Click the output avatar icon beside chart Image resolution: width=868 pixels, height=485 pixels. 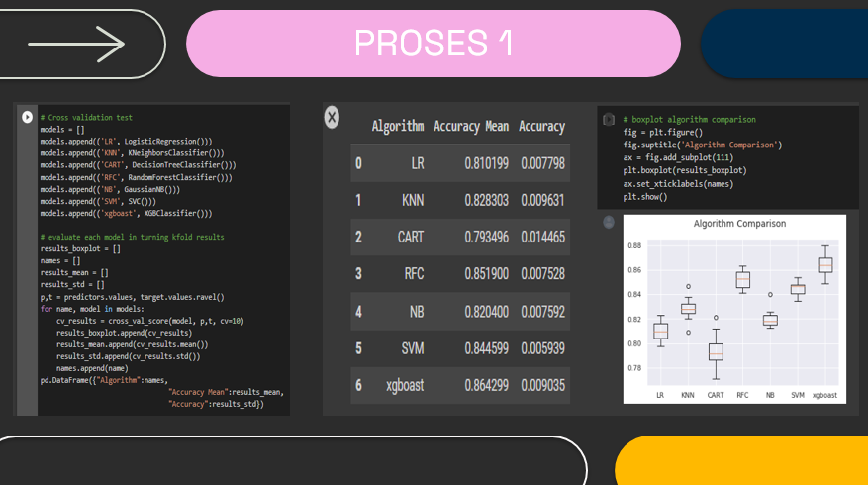click(609, 222)
